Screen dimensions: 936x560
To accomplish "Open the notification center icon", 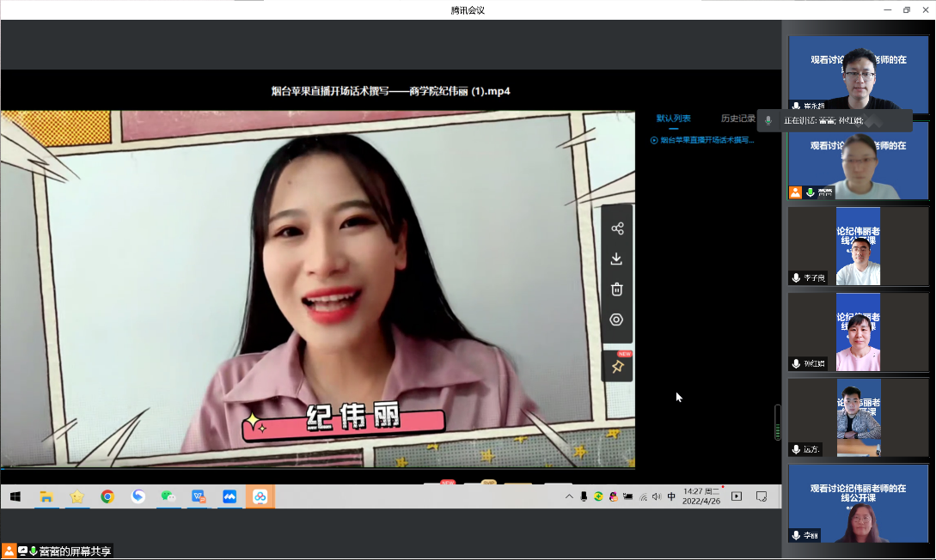I will (762, 496).
